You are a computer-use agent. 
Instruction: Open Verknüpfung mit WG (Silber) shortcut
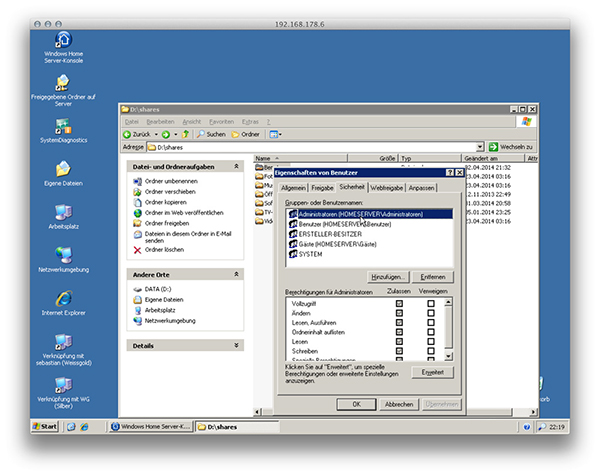64,393
